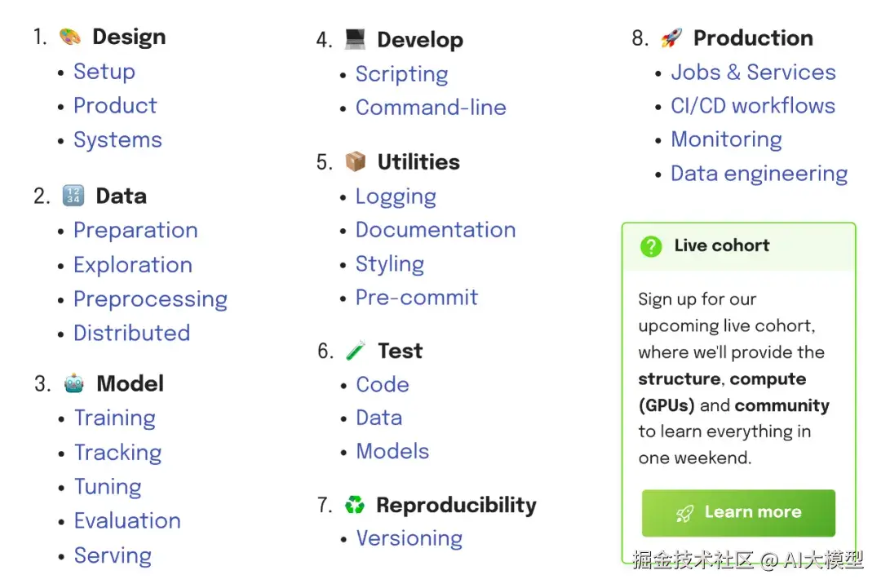
Task: Open the Command-line lesson link
Action: [431, 108]
